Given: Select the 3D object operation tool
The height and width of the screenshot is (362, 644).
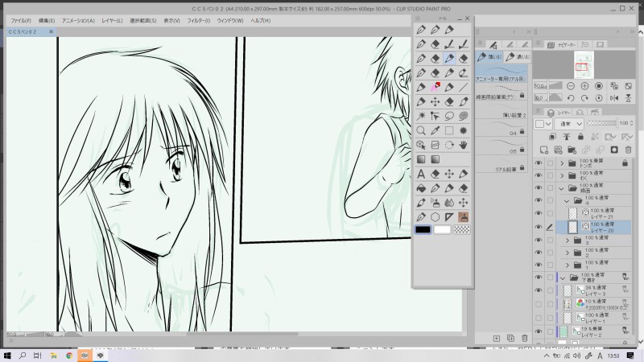Looking at the screenshot, I should tap(421, 145).
